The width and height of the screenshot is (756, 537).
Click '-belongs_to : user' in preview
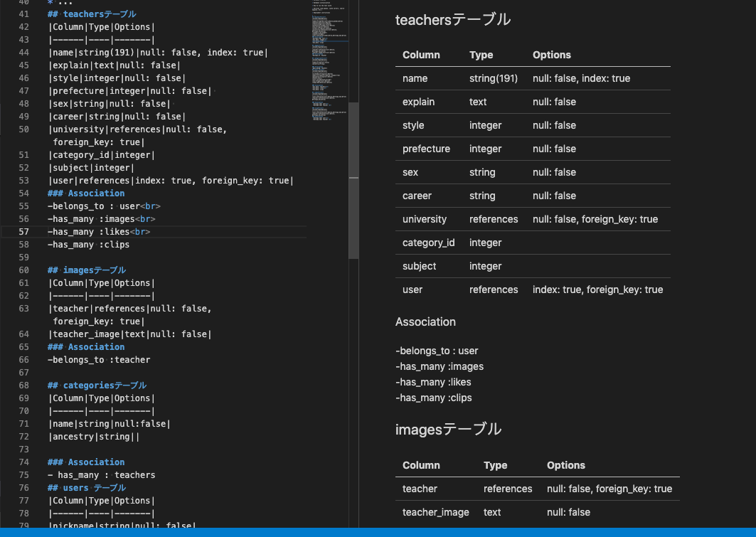click(x=437, y=351)
